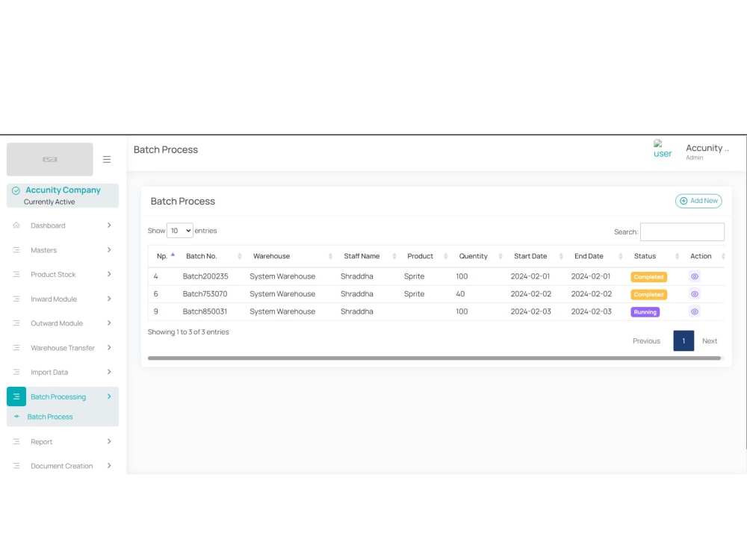This screenshot has height=560, width=747.
Task: Open the Show entries dropdown
Action: pyautogui.click(x=179, y=231)
